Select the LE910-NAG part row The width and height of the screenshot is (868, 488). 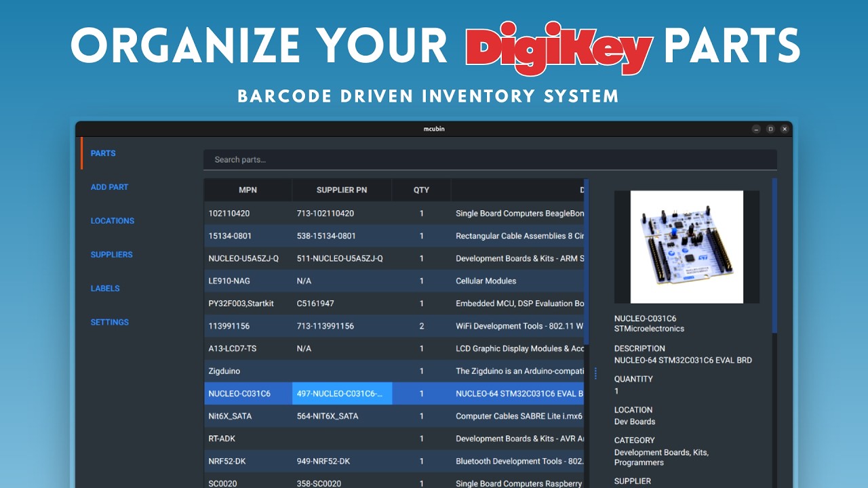click(394, 281)
